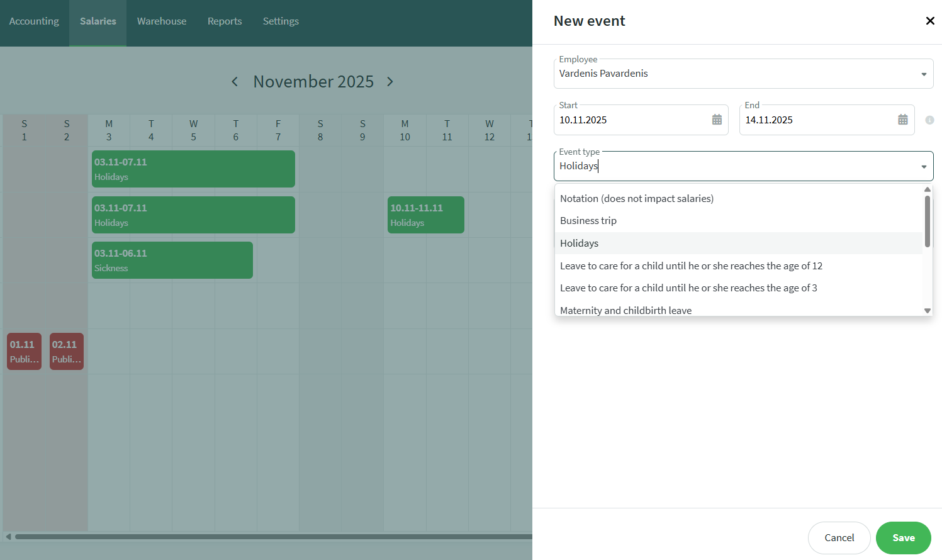Expand the Employee dropdown
Screen dimensions: 942x560
tap(923, 74)
